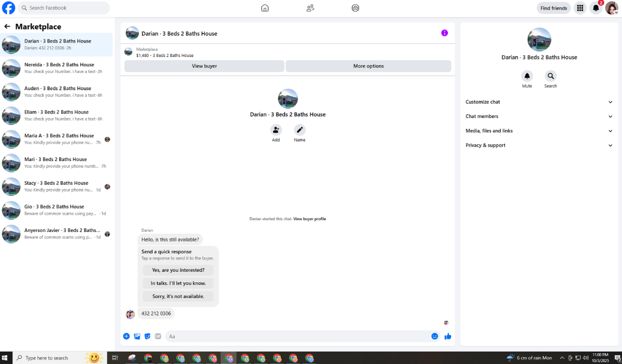622x364 pixels.
Task: Open the apps menu grid icon
Action: click(580, 8)
